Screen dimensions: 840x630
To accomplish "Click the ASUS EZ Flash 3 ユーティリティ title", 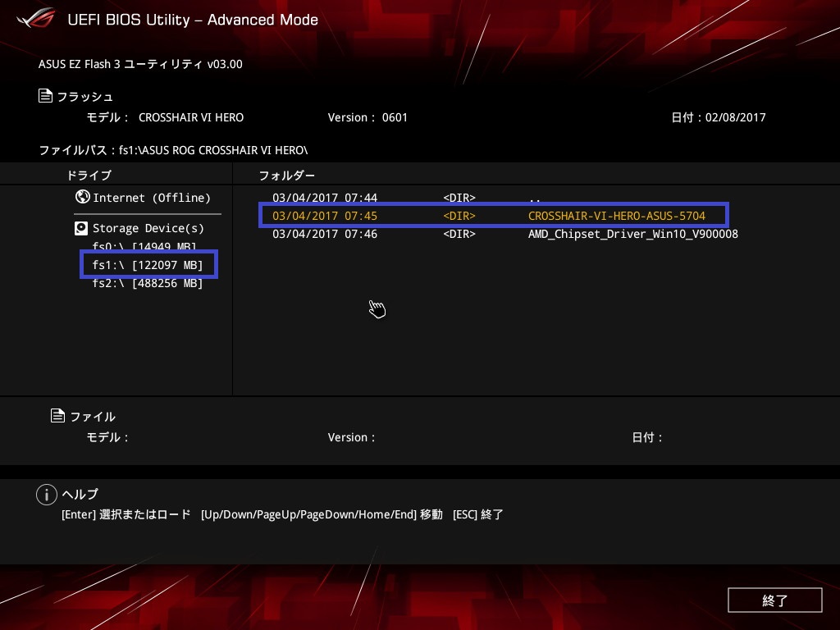I will [140, 64].
